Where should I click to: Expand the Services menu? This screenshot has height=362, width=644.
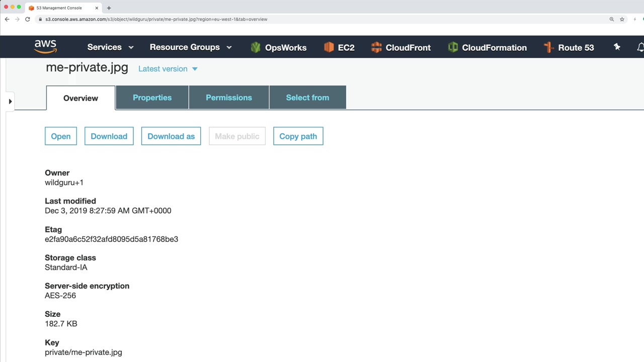[110, 47]
